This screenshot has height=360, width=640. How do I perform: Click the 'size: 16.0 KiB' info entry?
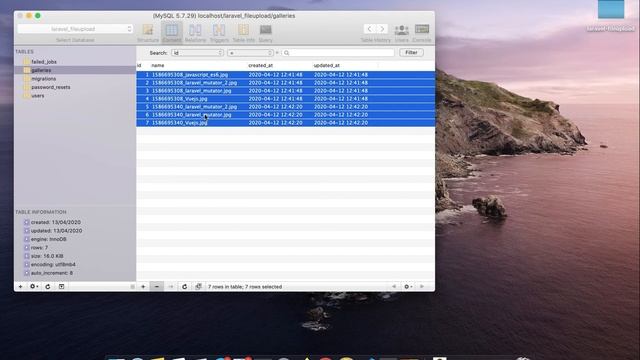coord(47,256)
